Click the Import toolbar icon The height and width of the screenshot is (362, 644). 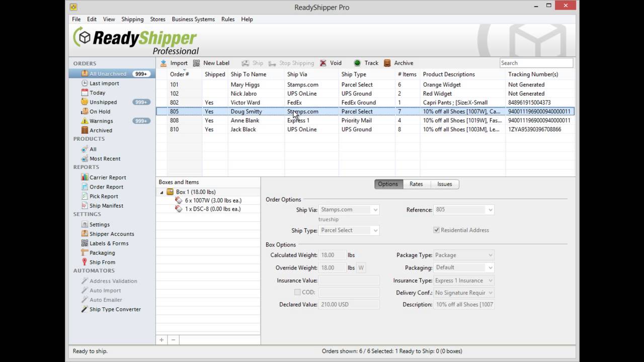click(164, 63)
